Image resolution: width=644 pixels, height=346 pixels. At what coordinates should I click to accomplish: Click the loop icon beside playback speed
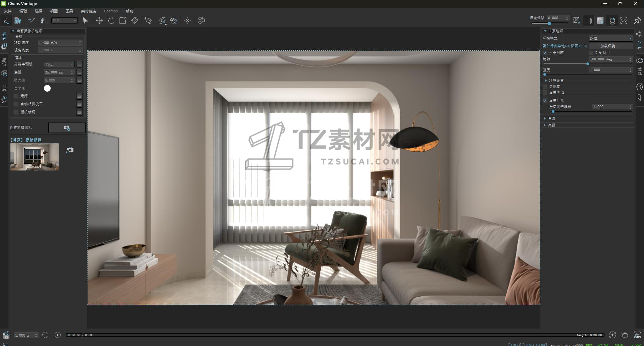(45, 335)
